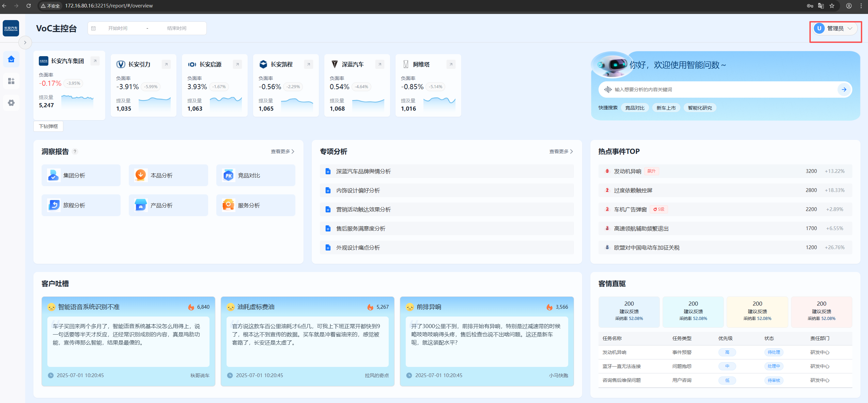868x403 pixels.
Task: Click the 处理中 status tag
Action: tap(774, 366)
